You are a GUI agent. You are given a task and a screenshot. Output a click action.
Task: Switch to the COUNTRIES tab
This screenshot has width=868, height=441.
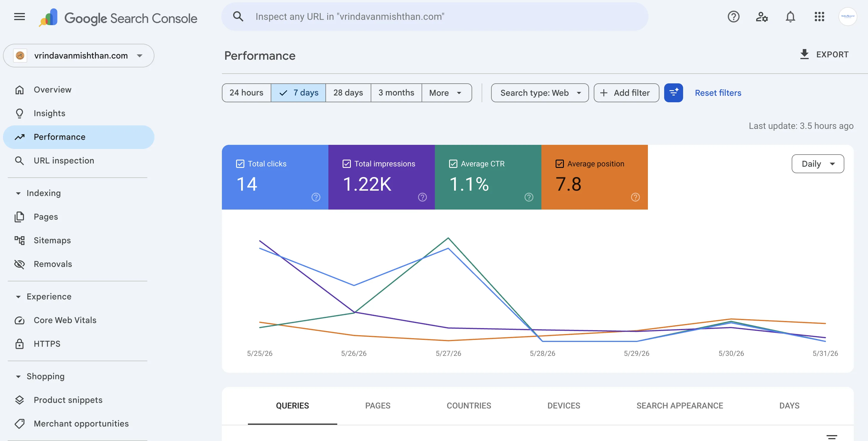coord(469,406)
